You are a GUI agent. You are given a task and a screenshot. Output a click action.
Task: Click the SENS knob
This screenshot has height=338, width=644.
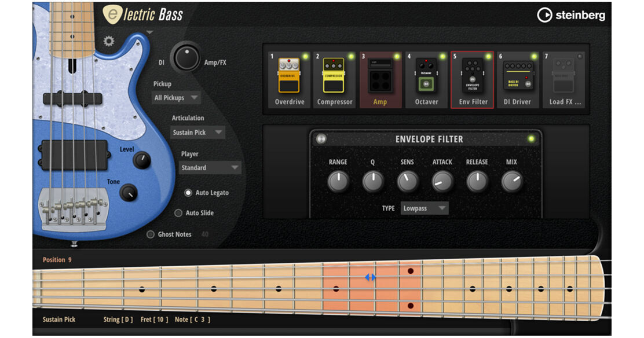(408, 182)
